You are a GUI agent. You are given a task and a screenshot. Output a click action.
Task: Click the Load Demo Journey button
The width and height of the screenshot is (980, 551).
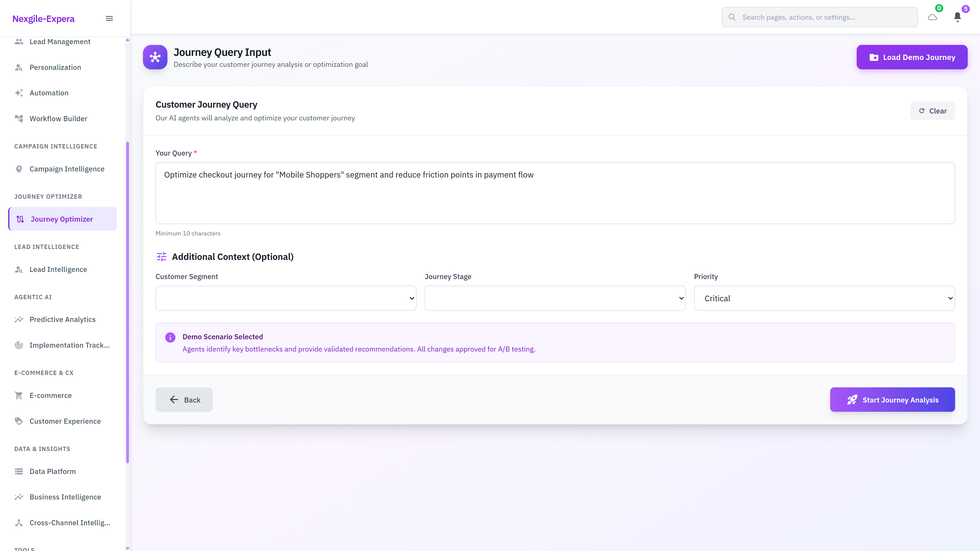coord(912,57)
